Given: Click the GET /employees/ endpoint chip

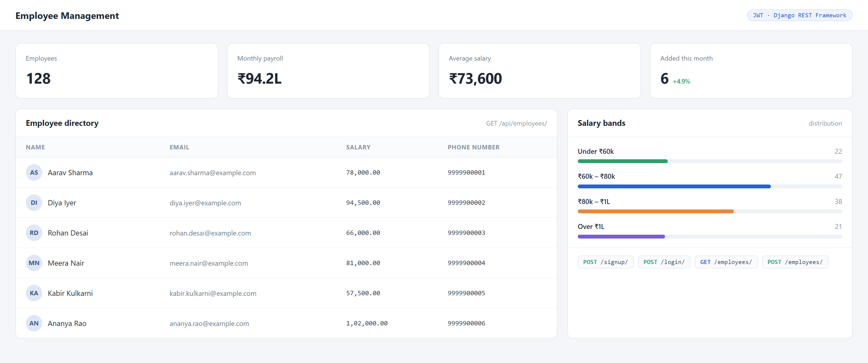Looking at the screenshot, I should tap(726, 262).
